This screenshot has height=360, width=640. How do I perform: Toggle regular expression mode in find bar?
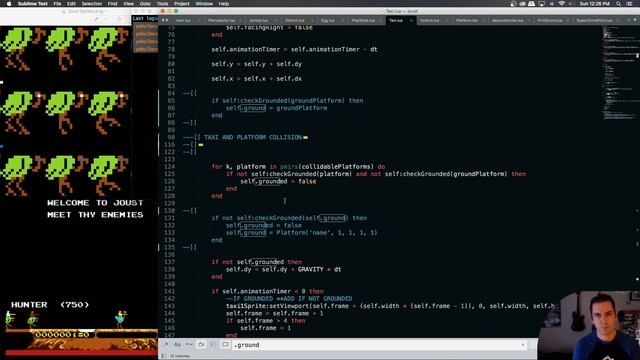(x=166, y=345)
